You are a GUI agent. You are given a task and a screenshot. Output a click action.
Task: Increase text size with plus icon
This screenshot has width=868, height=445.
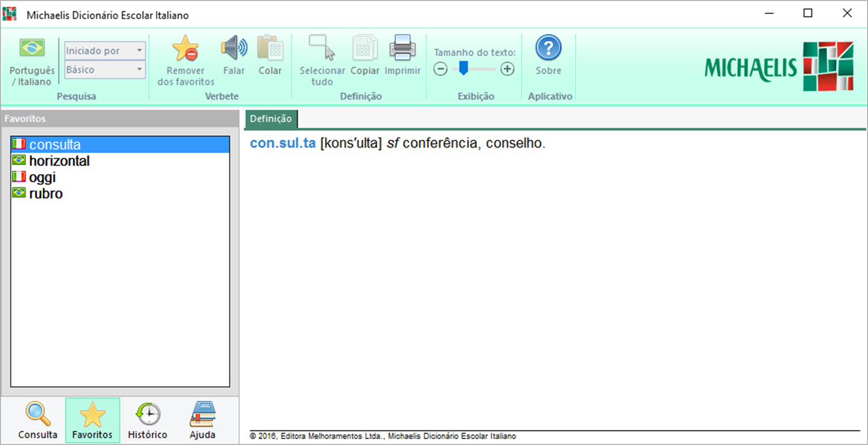508,69
